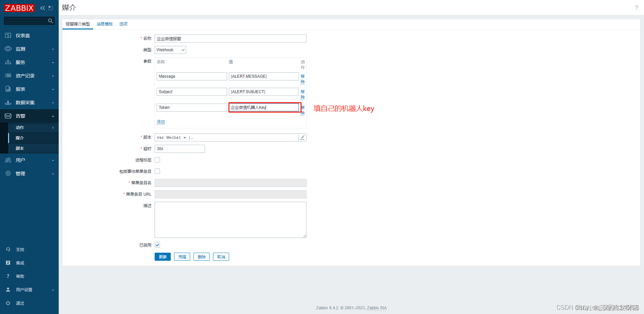Expand the 用户 menu chevron

tap(53, 161)
